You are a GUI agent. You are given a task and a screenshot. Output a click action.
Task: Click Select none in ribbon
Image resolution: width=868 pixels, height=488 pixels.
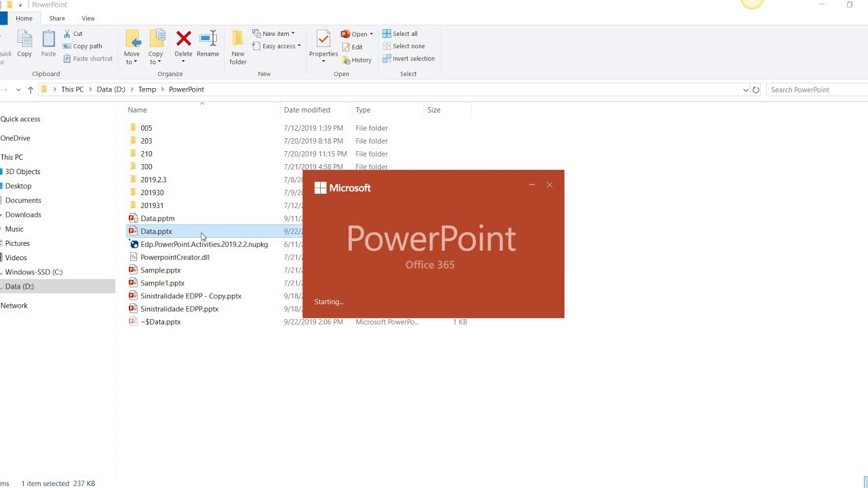click(x=403, y=46)
